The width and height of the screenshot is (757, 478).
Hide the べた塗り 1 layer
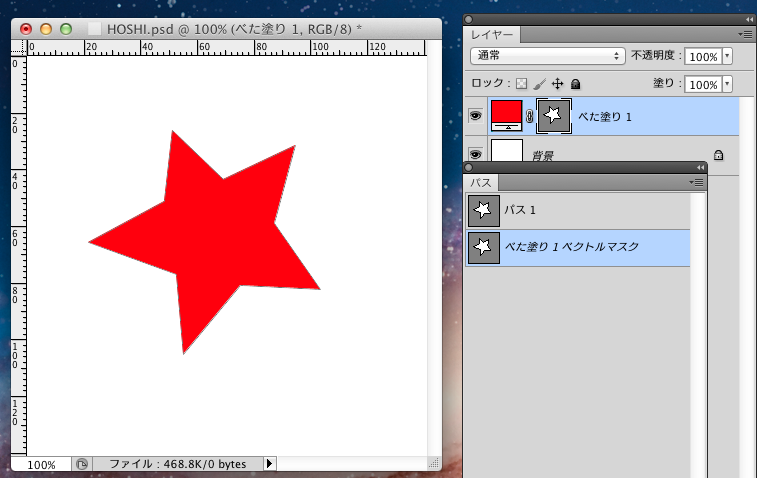(x=476, y=116)
